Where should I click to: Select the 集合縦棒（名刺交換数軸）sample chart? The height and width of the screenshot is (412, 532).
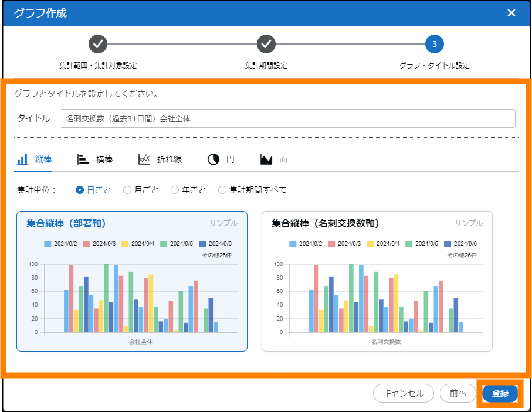pyautogui.click(x=377, y=281)
